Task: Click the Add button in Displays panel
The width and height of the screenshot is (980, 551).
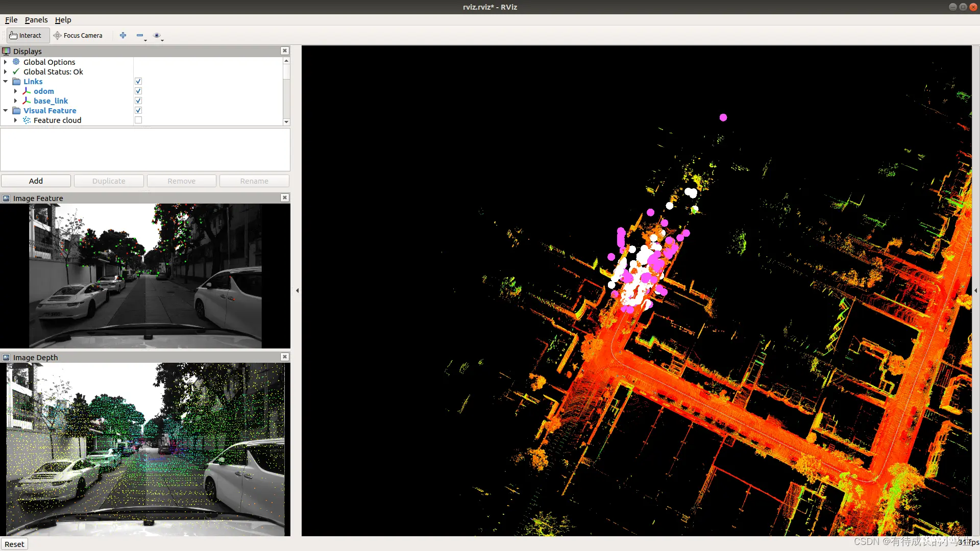Action: pyautogui.click(x=36, y=180)
